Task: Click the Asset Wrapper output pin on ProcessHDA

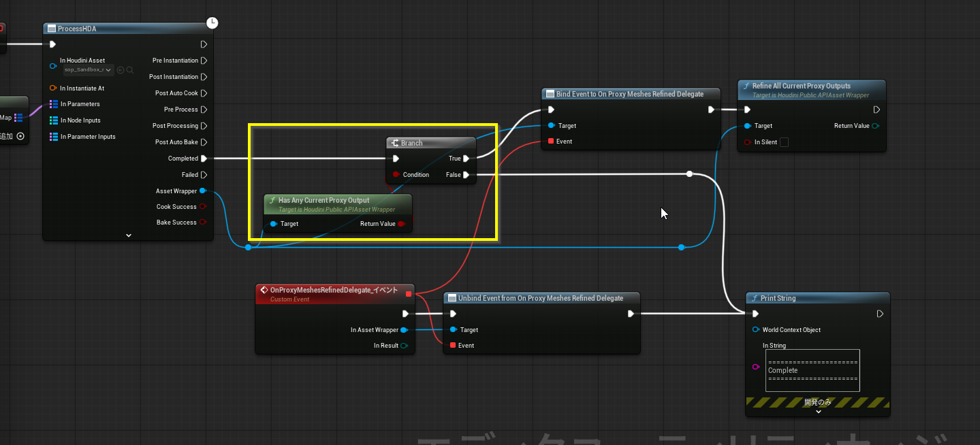Action: point(203,191)
